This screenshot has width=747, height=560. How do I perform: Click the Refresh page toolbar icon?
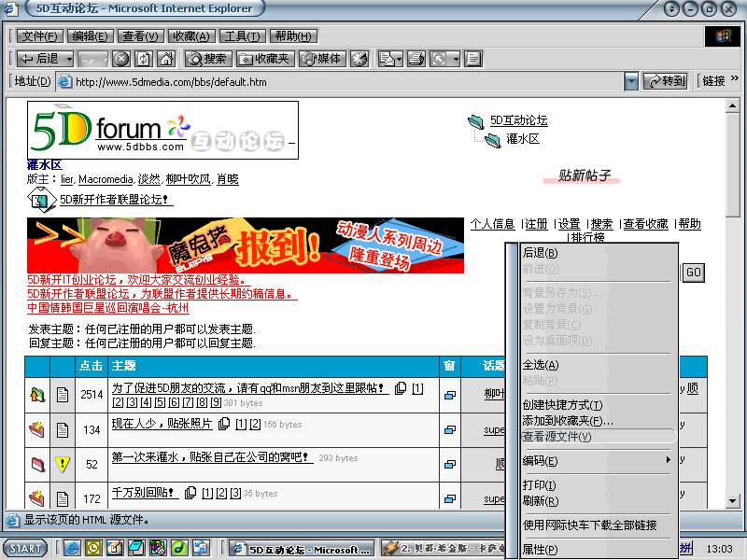pyautogui.click(x=143, y=59)
